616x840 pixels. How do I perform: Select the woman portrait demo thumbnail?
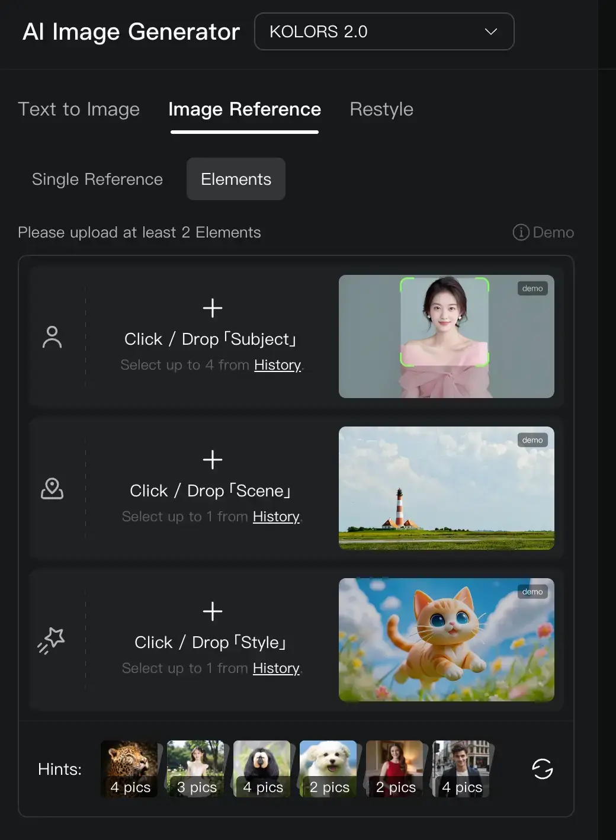pyautogui.click(x=447, y=336)
